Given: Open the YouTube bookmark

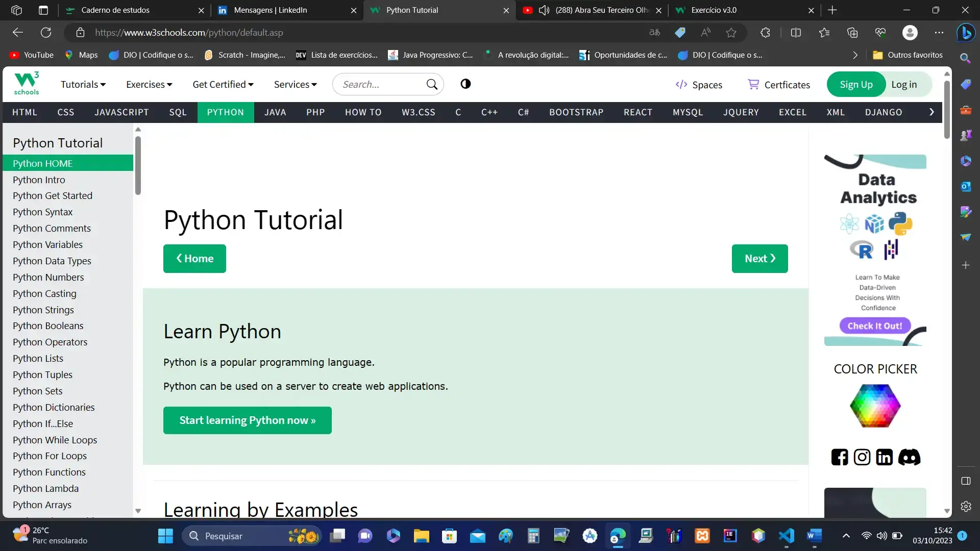Looking at the screenshot, I should [31, 55].
